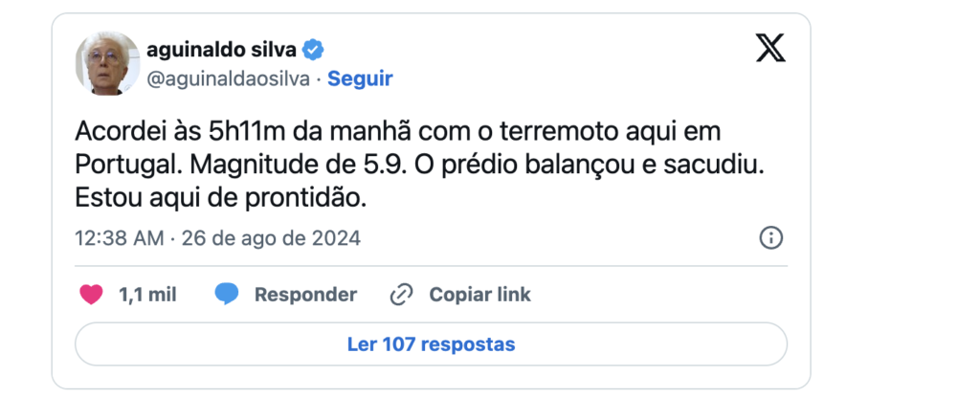The image size is (980, 420).
Task: Open the @aguinaldaosilva handle link
Action: click(229, 79)
